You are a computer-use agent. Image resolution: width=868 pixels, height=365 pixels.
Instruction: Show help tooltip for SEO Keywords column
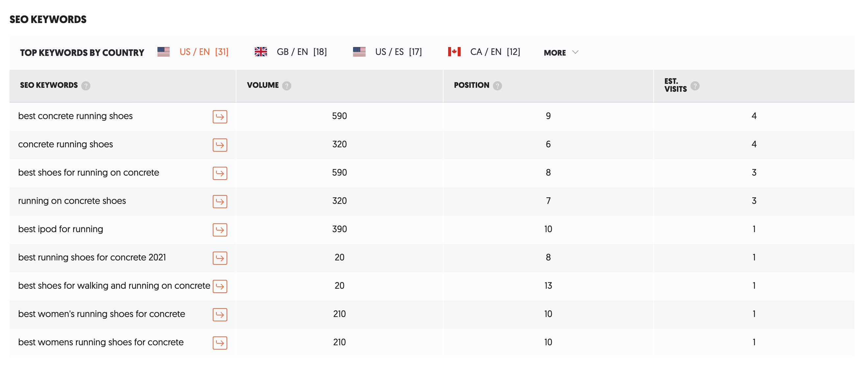[85, 85]
